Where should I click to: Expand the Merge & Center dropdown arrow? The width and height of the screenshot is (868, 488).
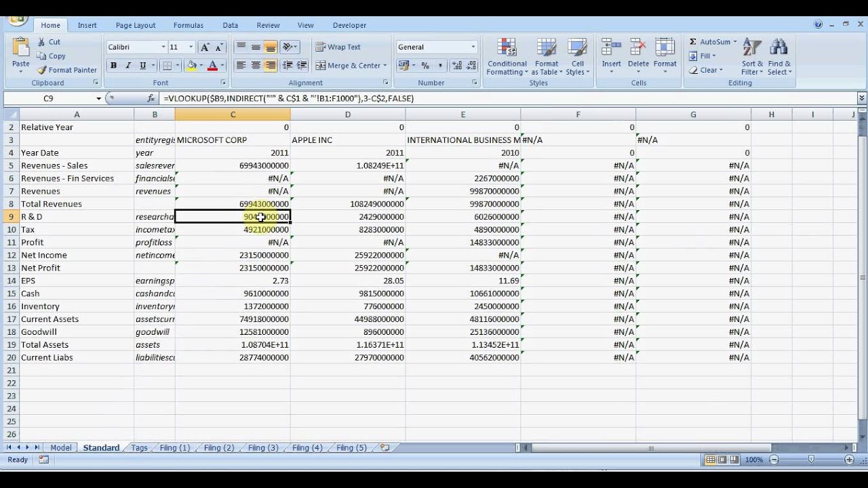pos(385,66)
